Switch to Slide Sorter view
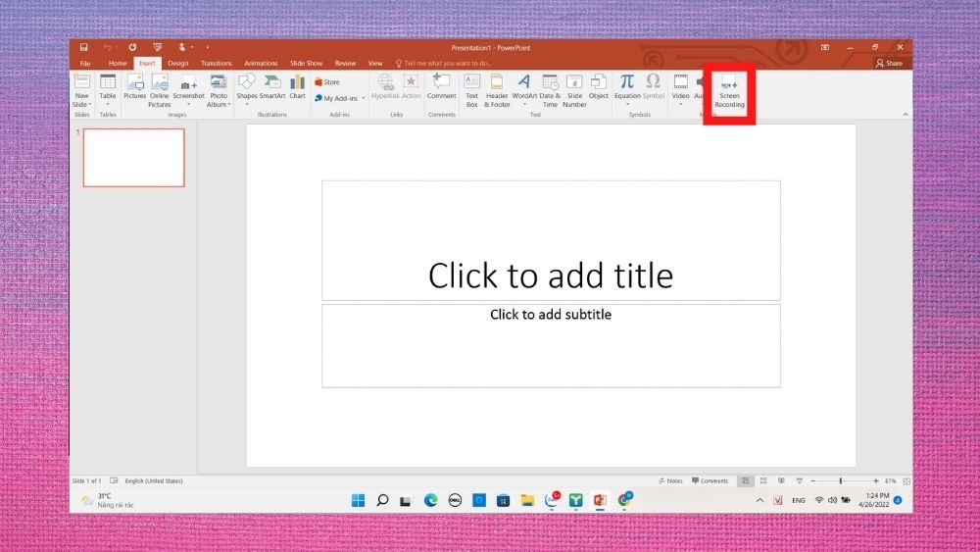Image resolution: width=980 pixels, height=552 pixels. point(763,480)
